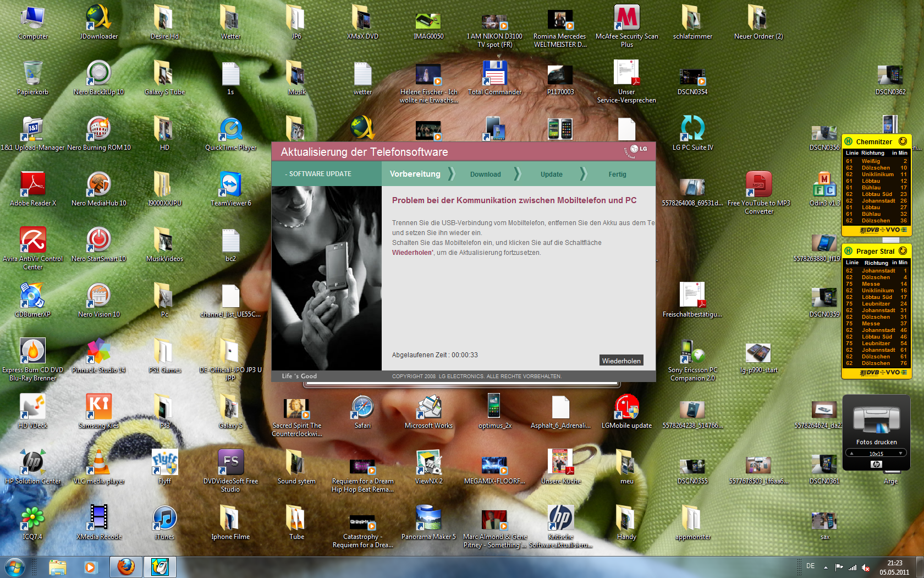Open Express Burn CD DVD Blu-Ray Brenner
924x578 pixels.
pyautogui.click(x=33, y=359)
